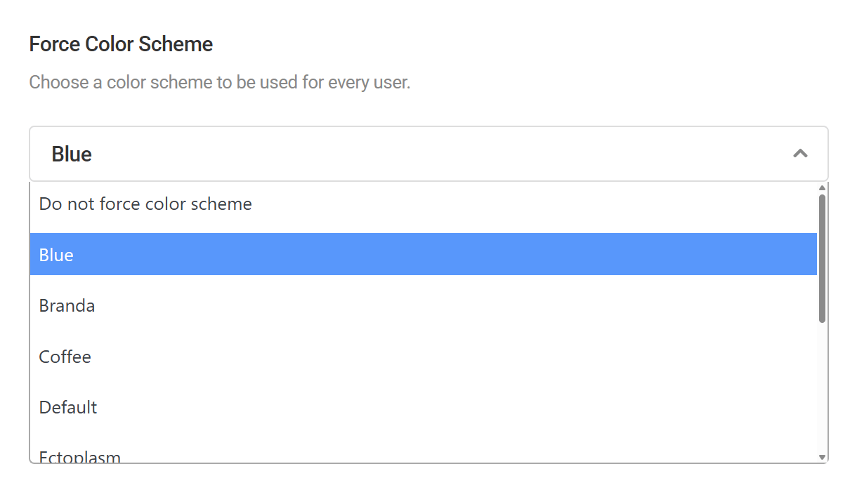Click the selected value 'Blue' in combobox
857x504 pixels.
click(71, 153)
